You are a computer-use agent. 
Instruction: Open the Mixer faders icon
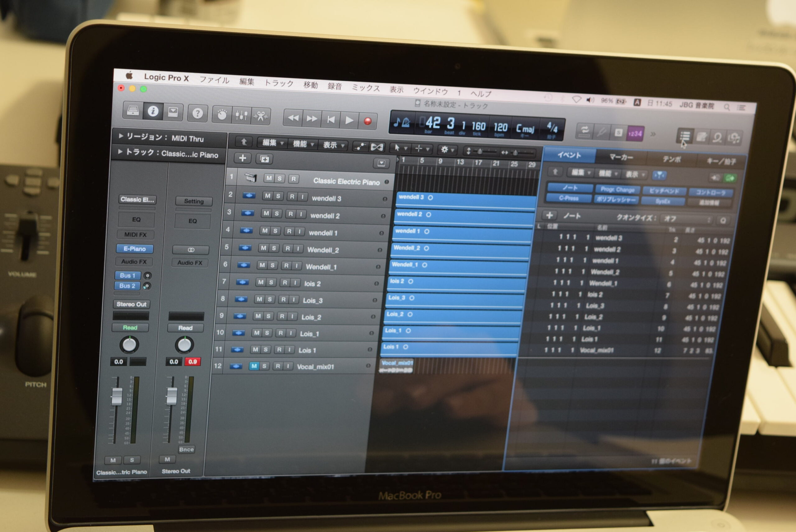coord(241,115)
